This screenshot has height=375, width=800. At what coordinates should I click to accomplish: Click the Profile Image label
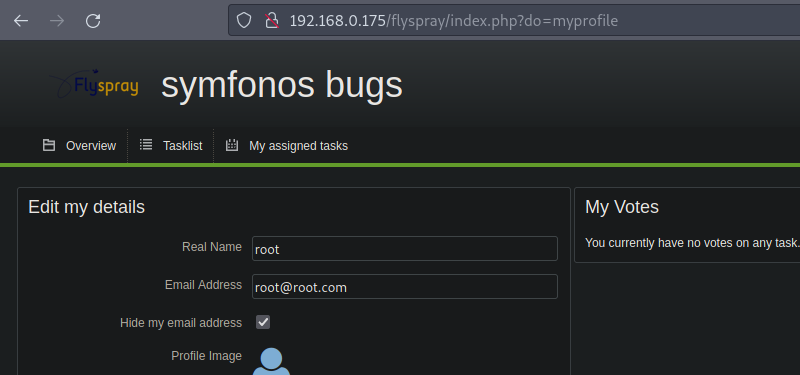[x=207, y=356]
